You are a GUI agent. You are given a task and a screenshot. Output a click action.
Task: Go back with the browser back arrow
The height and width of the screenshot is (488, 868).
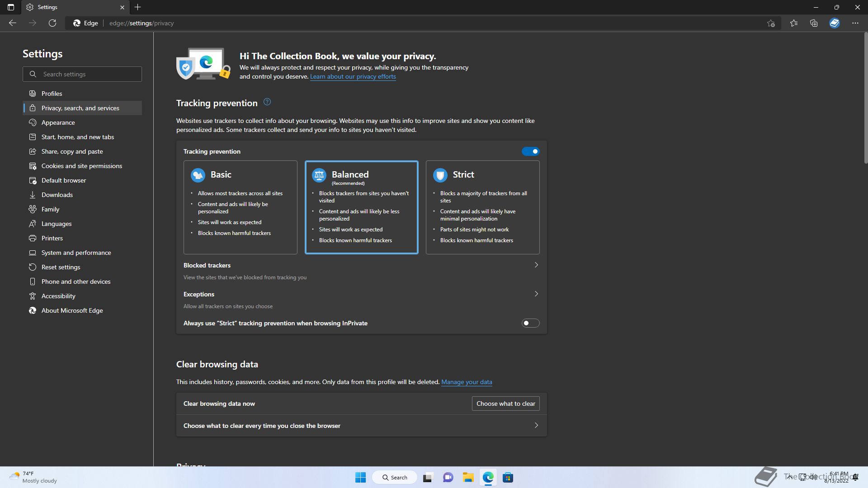(x=13, y=23)
